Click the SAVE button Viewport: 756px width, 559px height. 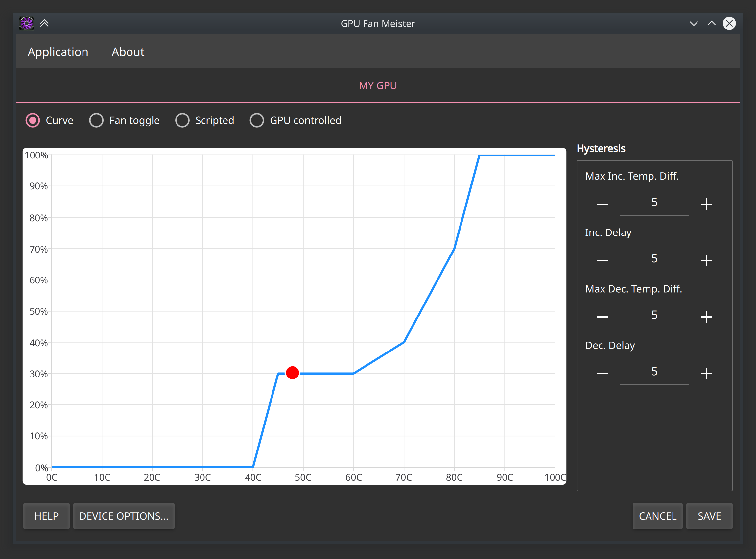tap(710, 516)
